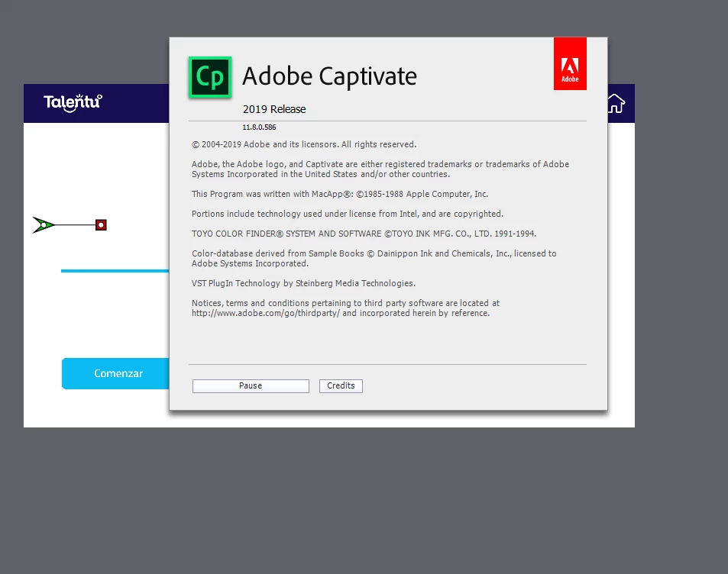This screenshot has height=574, width=728.
Task: Click the Adobe Captivate Cp logo icon
Action: coord(210,77)
